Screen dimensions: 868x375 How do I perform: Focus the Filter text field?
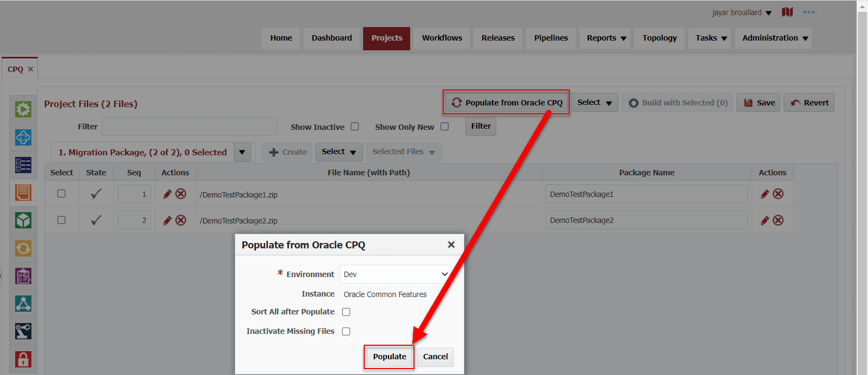(189, 126)
